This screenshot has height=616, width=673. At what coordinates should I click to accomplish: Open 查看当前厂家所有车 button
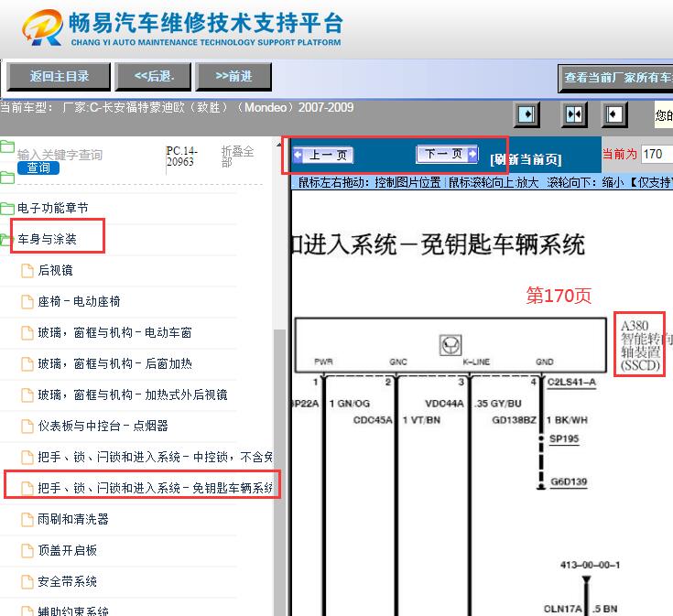[x=615, y=78]
